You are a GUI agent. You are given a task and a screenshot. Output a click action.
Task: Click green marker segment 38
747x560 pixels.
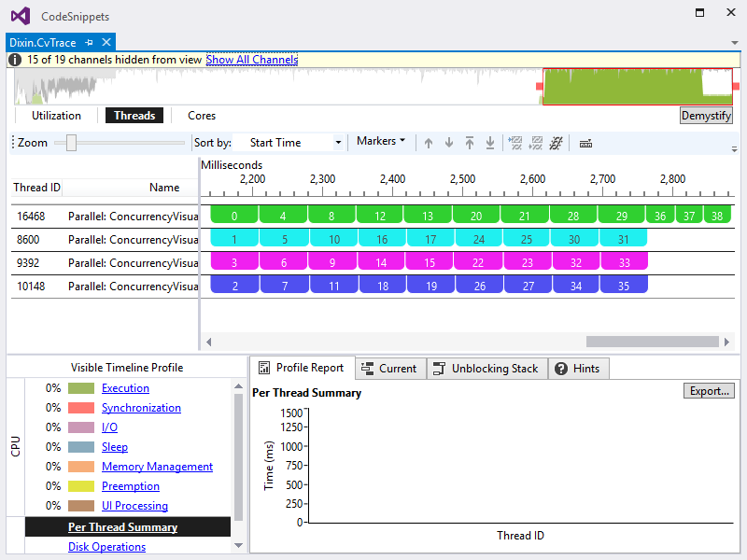click(717, 215)
